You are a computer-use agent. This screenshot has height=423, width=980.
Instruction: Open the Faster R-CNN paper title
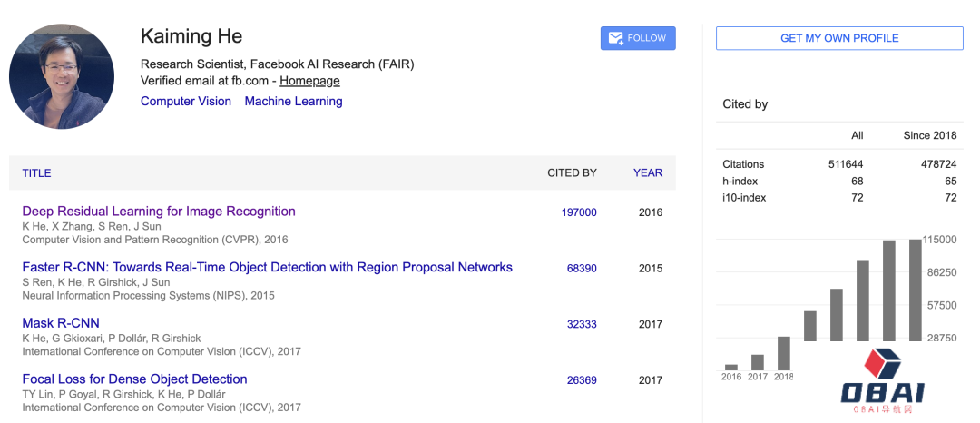coord(267,268)
